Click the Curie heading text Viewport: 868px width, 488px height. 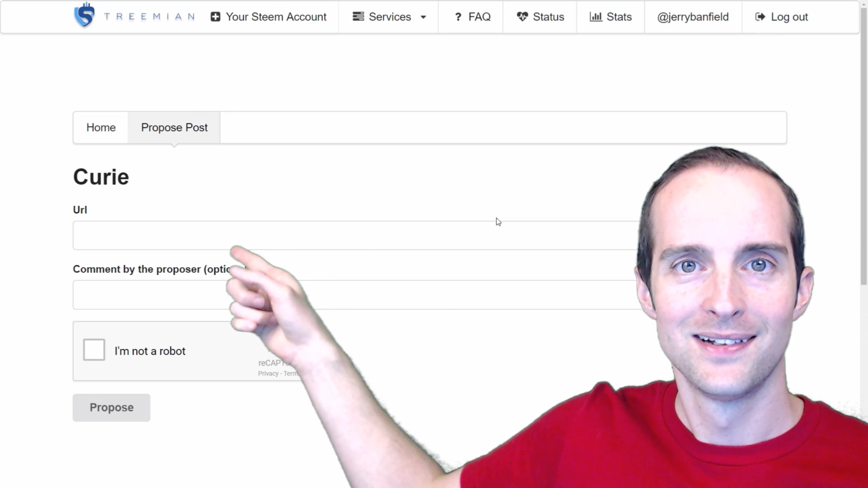[101, 177]
